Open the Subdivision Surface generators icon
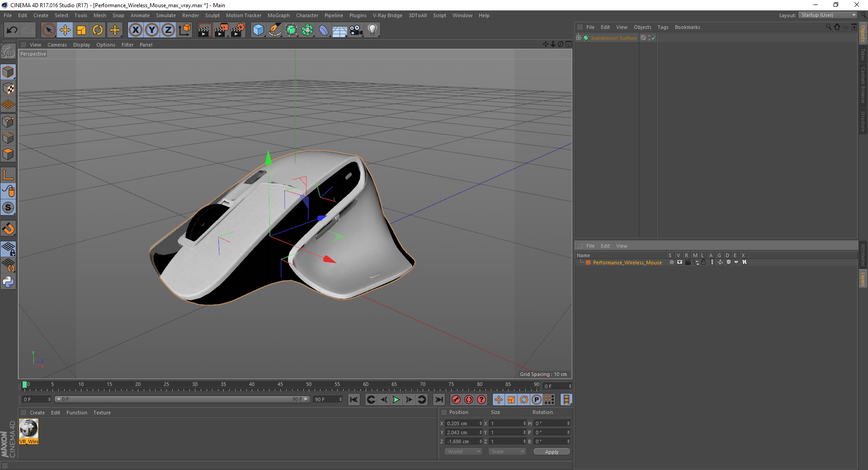Screen dimensions: 868x470 (291, 30)
